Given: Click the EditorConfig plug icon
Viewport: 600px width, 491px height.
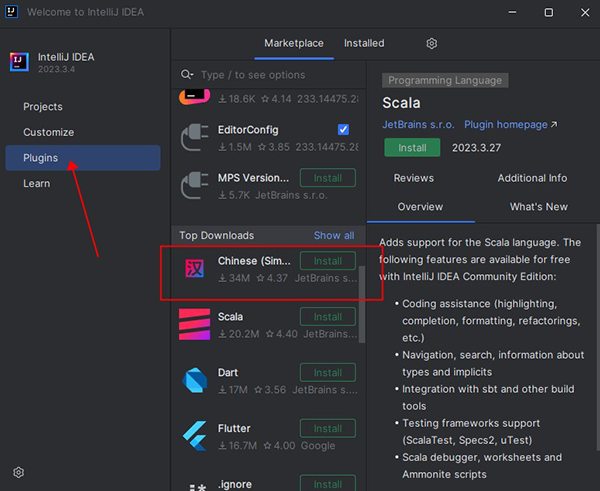Looking at the screenshot, I should [x=195, y=138].
